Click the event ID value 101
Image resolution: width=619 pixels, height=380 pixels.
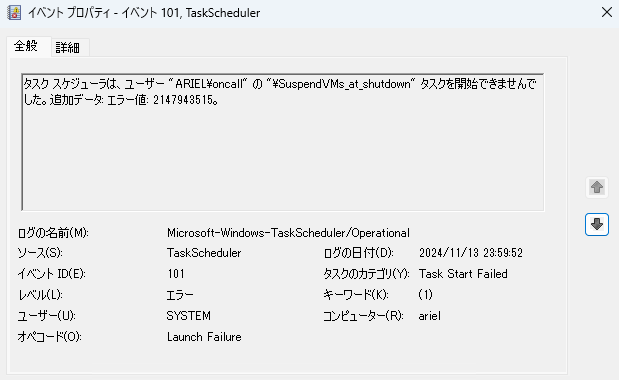tap(176, 274)
